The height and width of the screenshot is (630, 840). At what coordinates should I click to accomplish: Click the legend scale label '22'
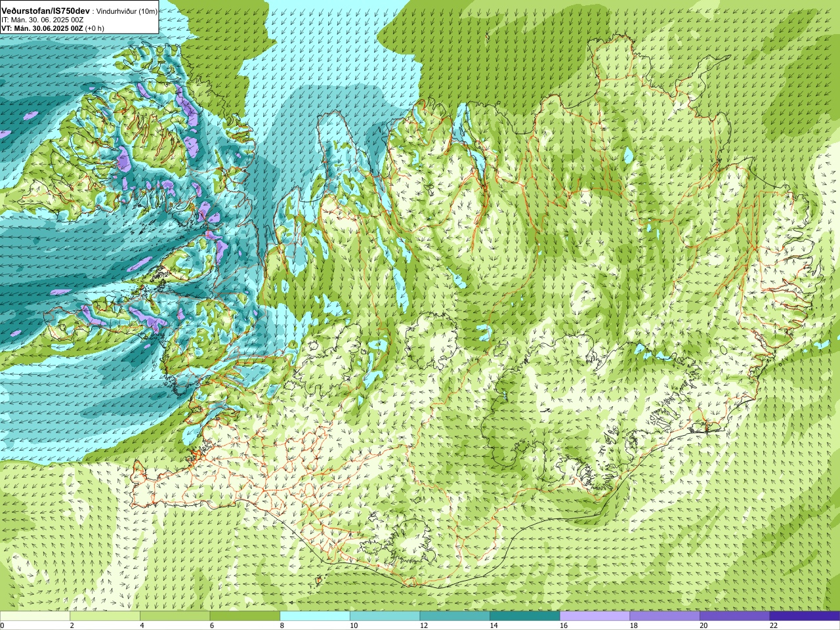coord(774,625)
